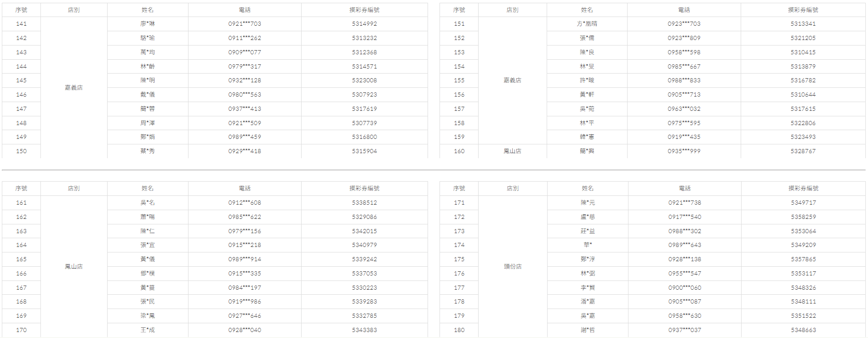The width and height of the screenshot is (868, 338).
Task: Click name 王*成 in row 170
Action: pyautogui.click(x=148, y=330)
